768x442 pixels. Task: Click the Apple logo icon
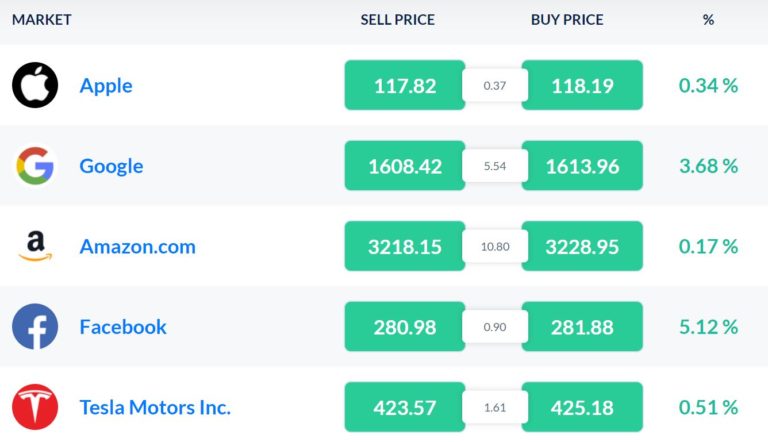click(x=35, y=85)
